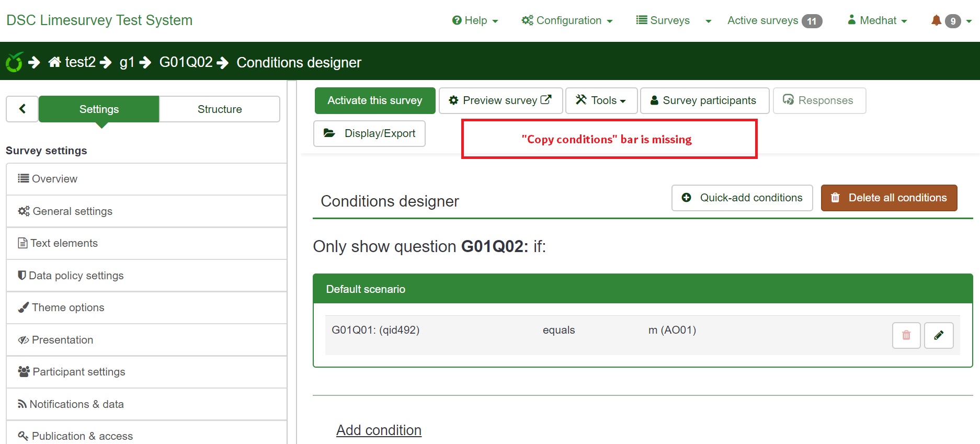Image resolution: width=980 pixels, height=444 pixels.
Task: Open the Display/Export folder button
Action: tap(369, 133)
